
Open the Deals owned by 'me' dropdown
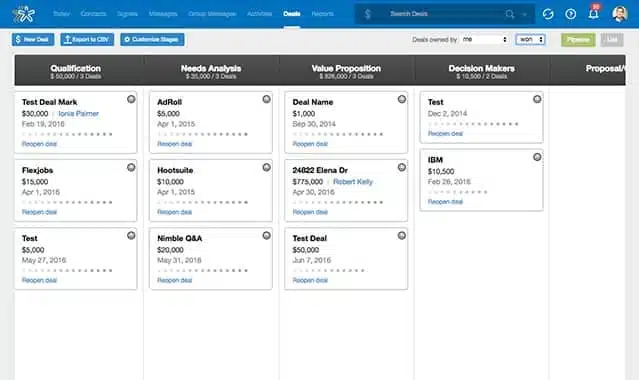(x=485, y=40)
